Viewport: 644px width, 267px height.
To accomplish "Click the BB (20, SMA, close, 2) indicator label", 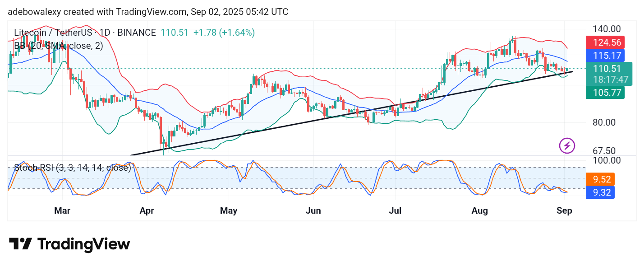I will coord(60,45).
